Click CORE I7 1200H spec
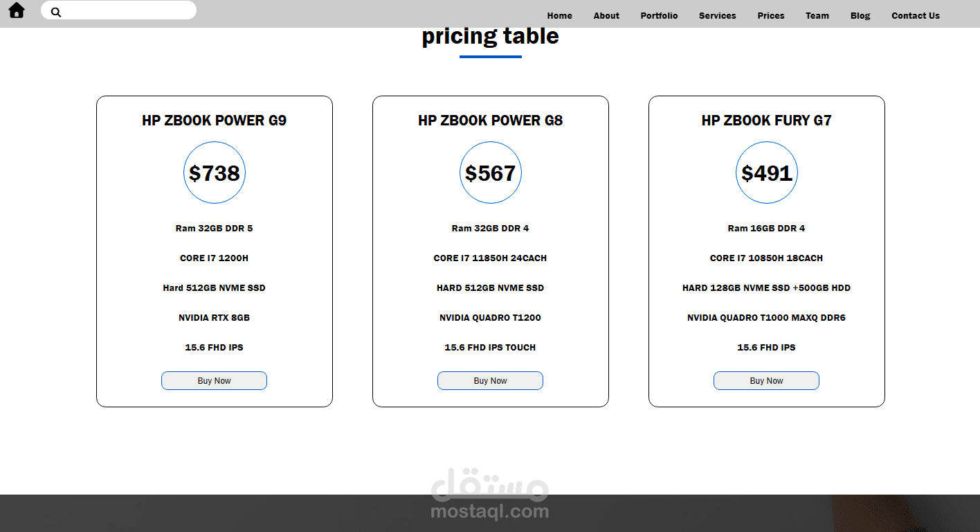 pyautogui.click(x=215, y=258)
